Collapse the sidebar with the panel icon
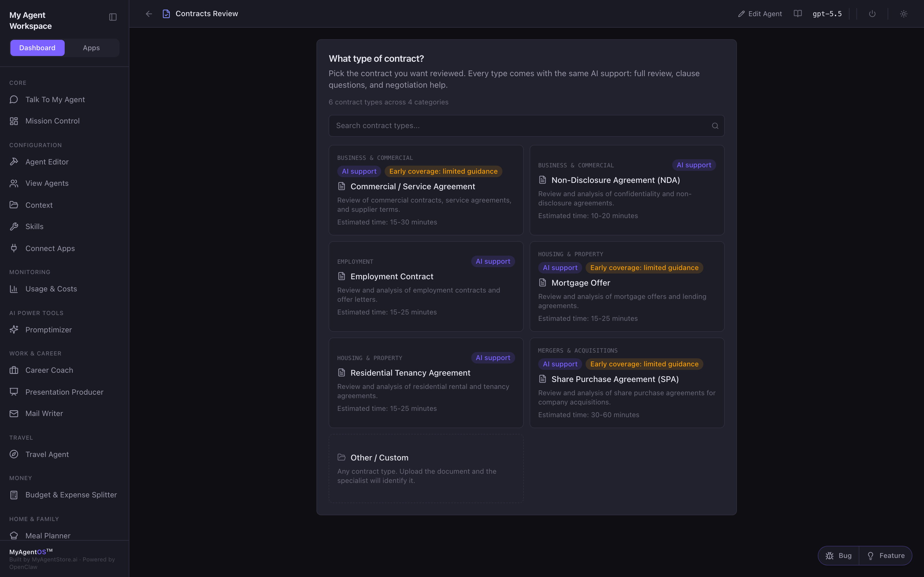924x577 pixels. 113,17
